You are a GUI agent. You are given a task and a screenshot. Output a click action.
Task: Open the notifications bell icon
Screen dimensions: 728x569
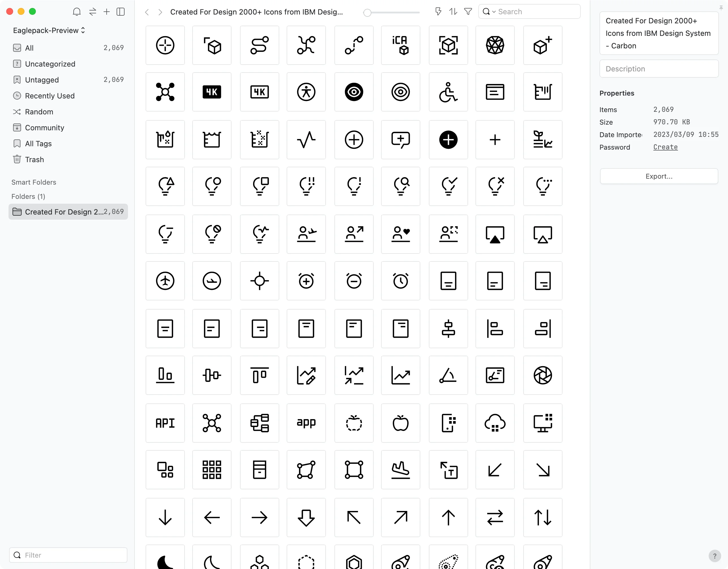77,12
